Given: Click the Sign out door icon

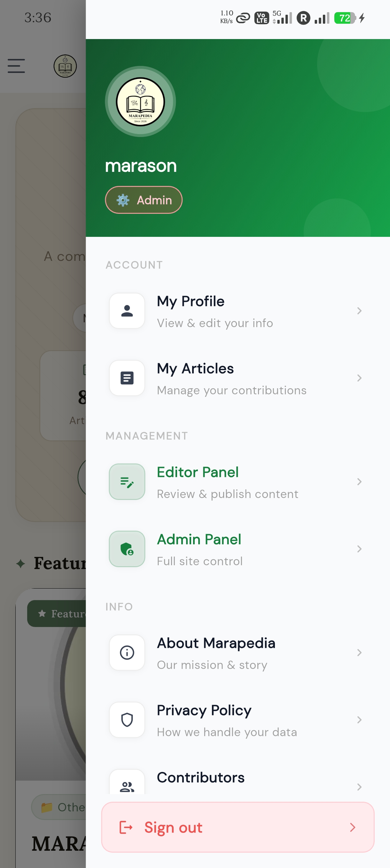Looking at the screenshot, I should [126, 827].
